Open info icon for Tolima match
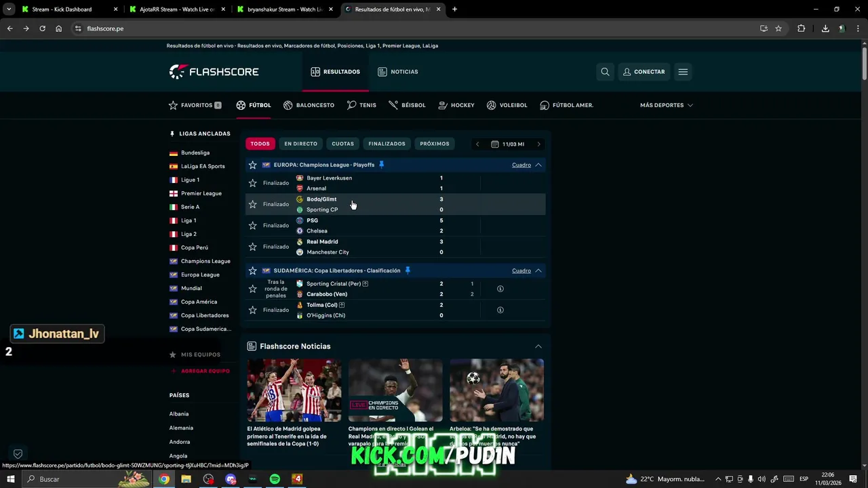The image size is (868, 488). pyautogui.click(x=500, y=310)
